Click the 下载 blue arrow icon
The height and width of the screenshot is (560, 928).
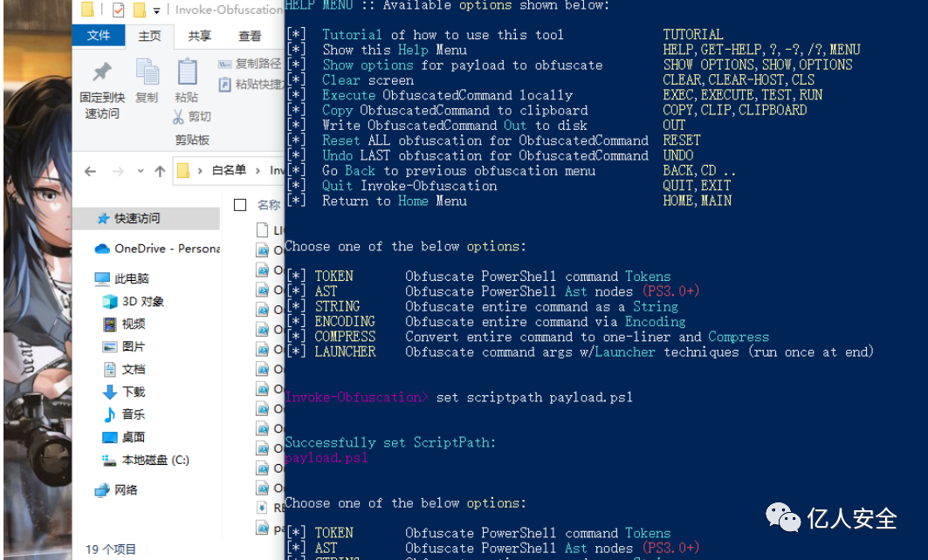pyautogui.click(x=109, y=392)
